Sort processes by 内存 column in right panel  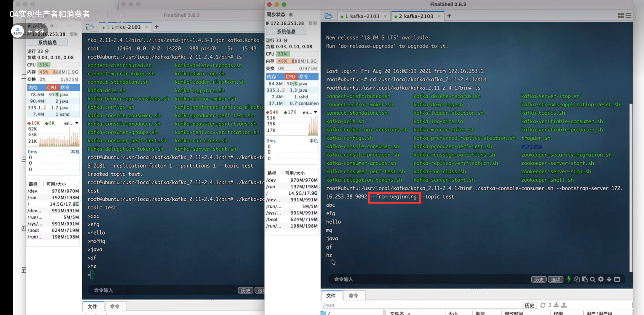[271, 76]
